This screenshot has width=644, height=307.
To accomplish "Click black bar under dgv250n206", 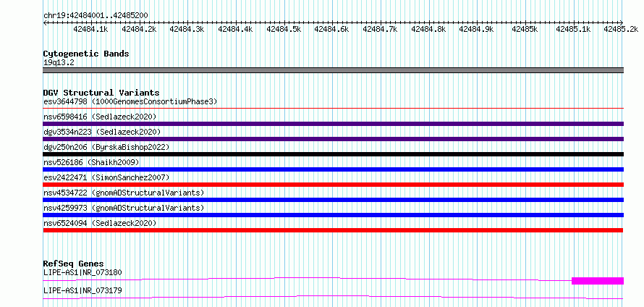I will (x=333, y=154).
